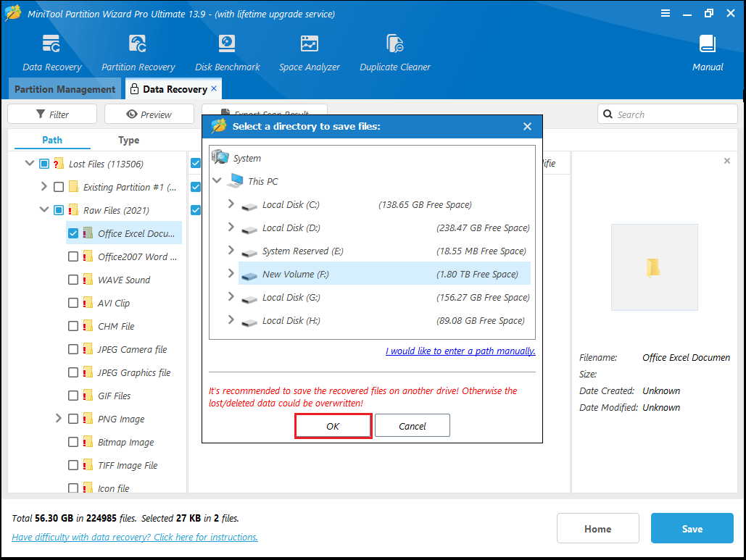The height and width of the screenshot is (560, 746).
Task: Select the This PC computer icon
Action: tap(235, 180)
